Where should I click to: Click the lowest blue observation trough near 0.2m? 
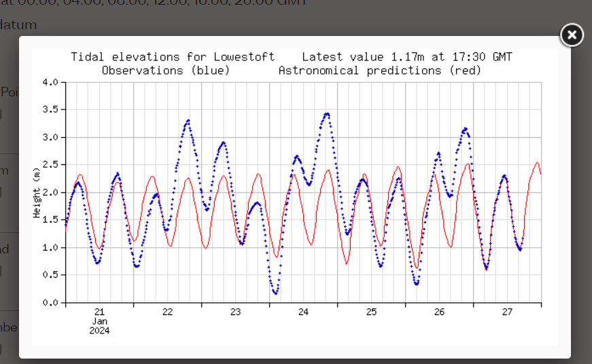275,293
